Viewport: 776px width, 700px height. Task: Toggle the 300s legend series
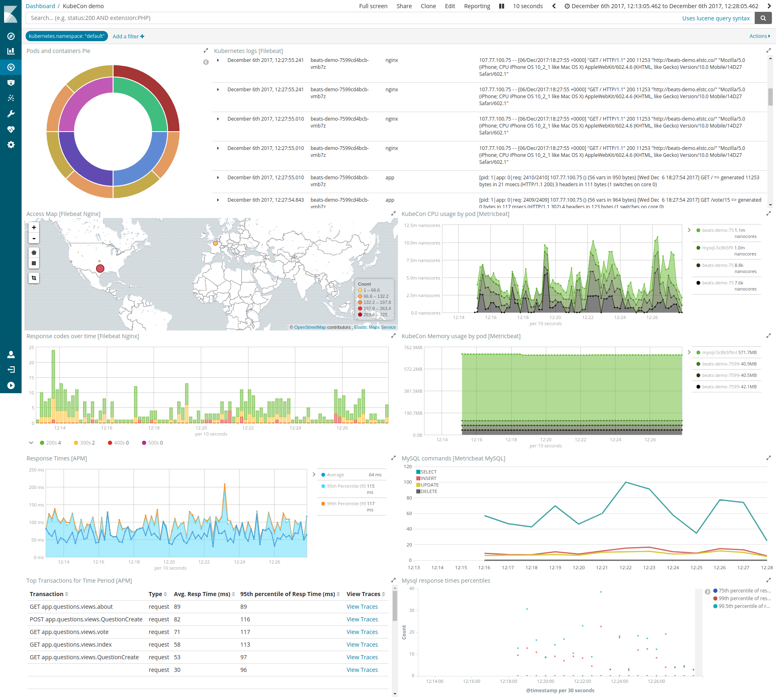pos(84,443)
